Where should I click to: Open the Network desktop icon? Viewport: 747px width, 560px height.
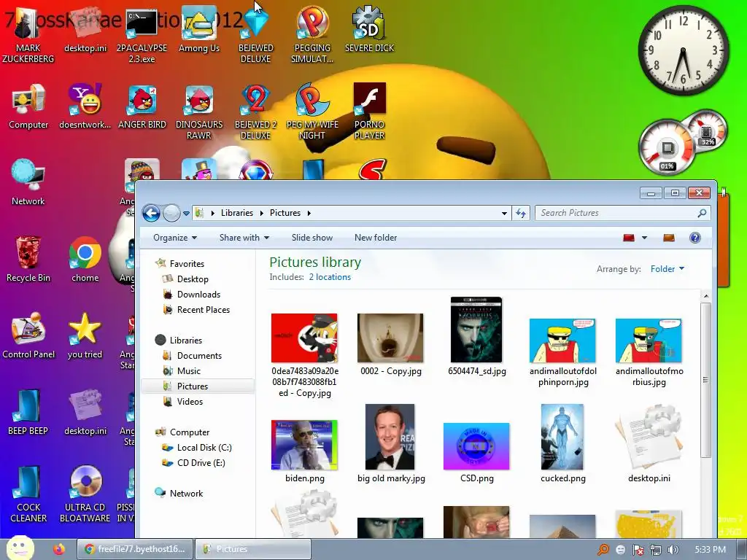click(28, 183)
